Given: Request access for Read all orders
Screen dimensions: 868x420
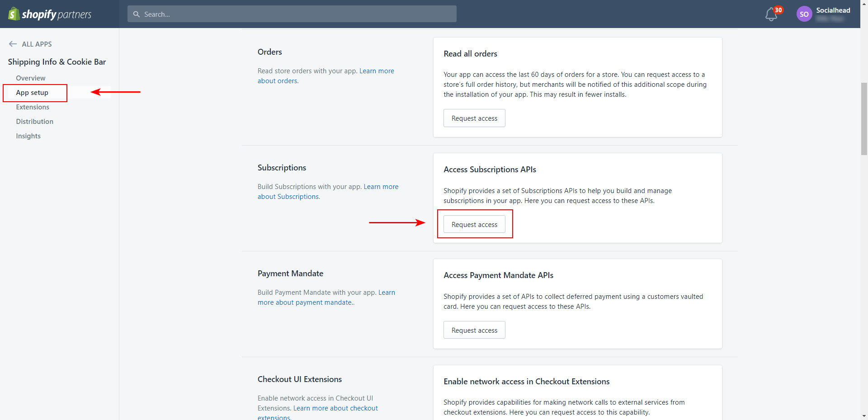Looking at the screenshot, I should click(474, 118).
